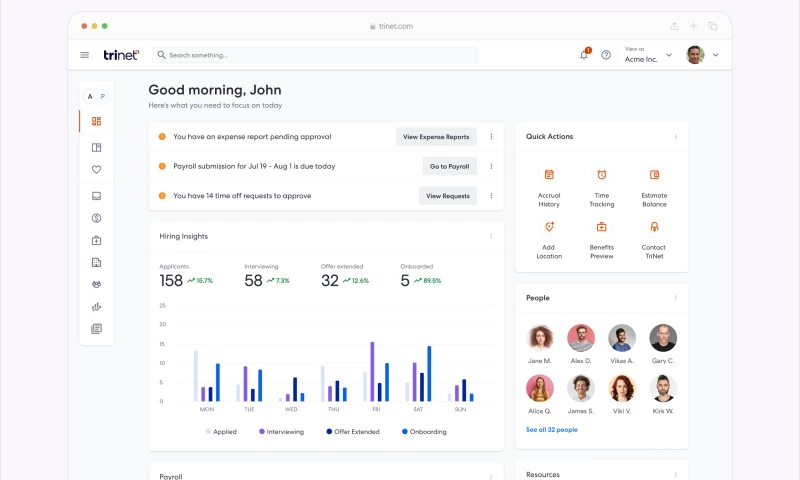The image size is (800, 480).
Task: Toggle Offer Extended series in chart legend
Action: [x=353, y=432]
